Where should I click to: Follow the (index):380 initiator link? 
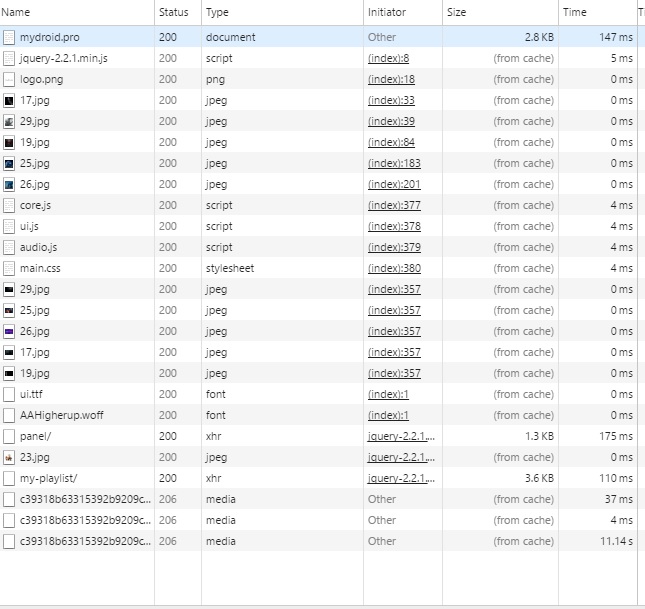[394, 268]
